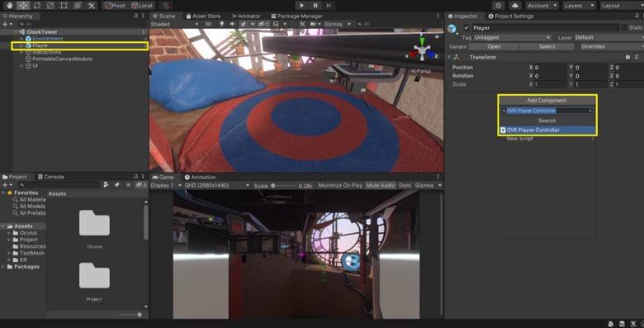Switch to the Console tab
Screen dimensions: 644x328
tap(50, 177)
